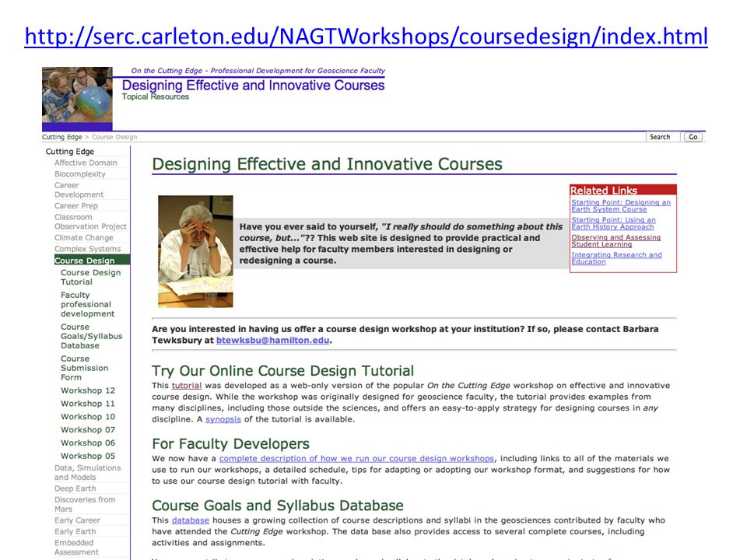Open Affective Domain in the sidebar

pos(86,163)
